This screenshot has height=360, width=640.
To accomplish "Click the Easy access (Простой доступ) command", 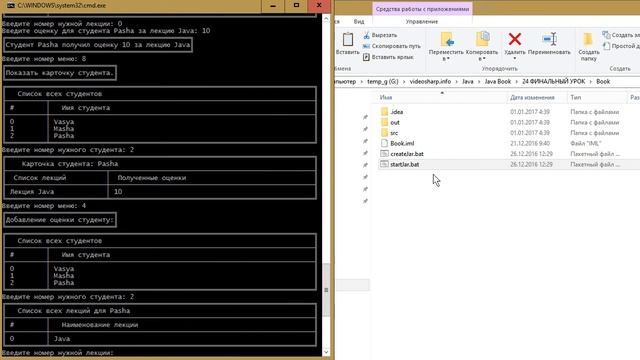I will pos(621,46).
